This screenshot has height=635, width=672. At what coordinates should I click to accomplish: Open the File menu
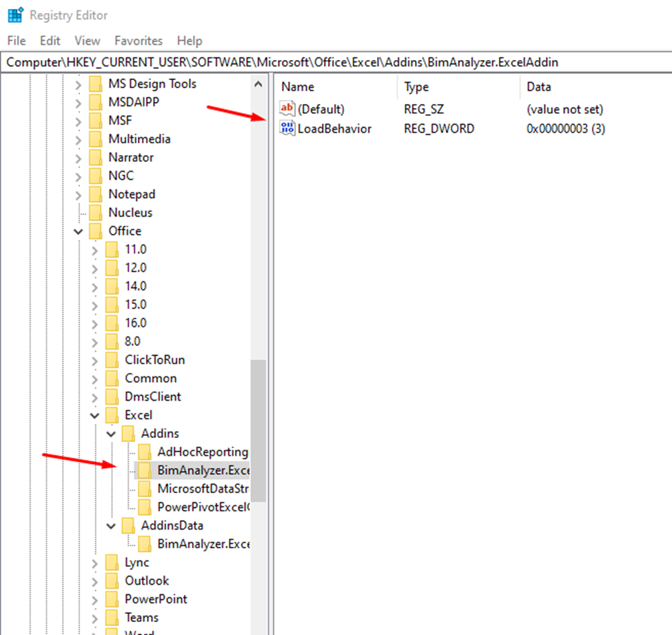click(17, 41)
